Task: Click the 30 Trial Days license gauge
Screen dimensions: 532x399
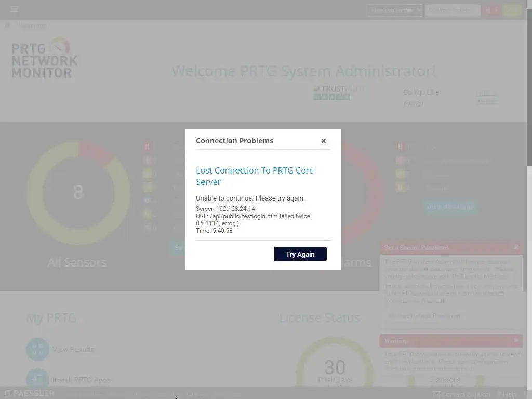Action: [x=335, y=362]
